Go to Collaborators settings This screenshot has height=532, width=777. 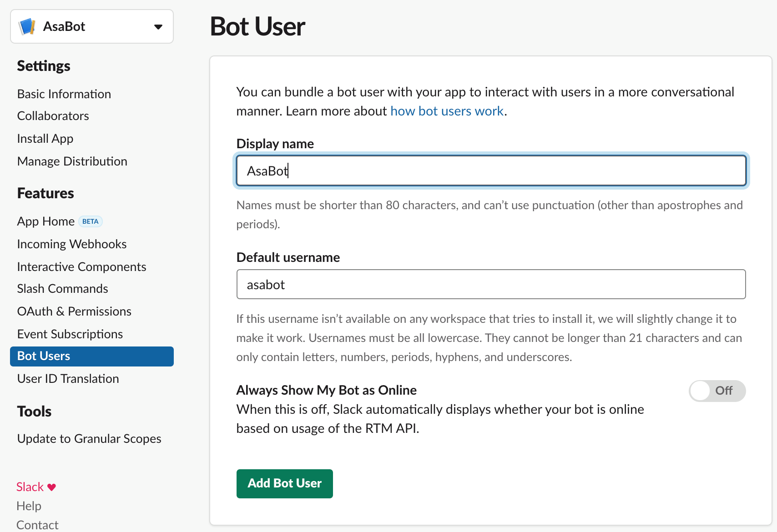[x=53, y=116]
